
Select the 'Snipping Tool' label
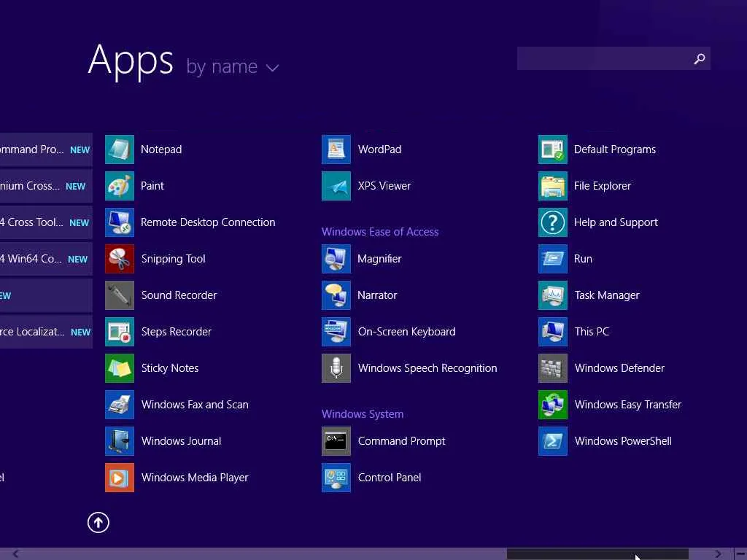[174, 259]
